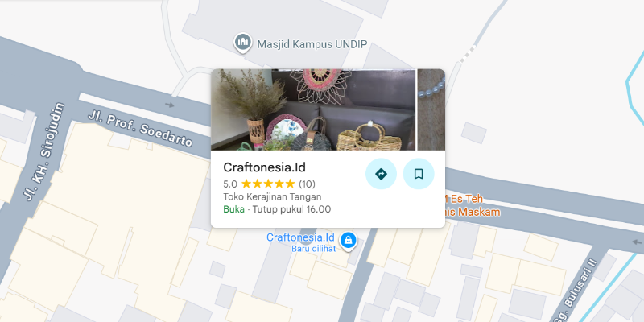
Task: Click the Toko Kerajinan Tangan category text
Action: [x=272, y=196]
